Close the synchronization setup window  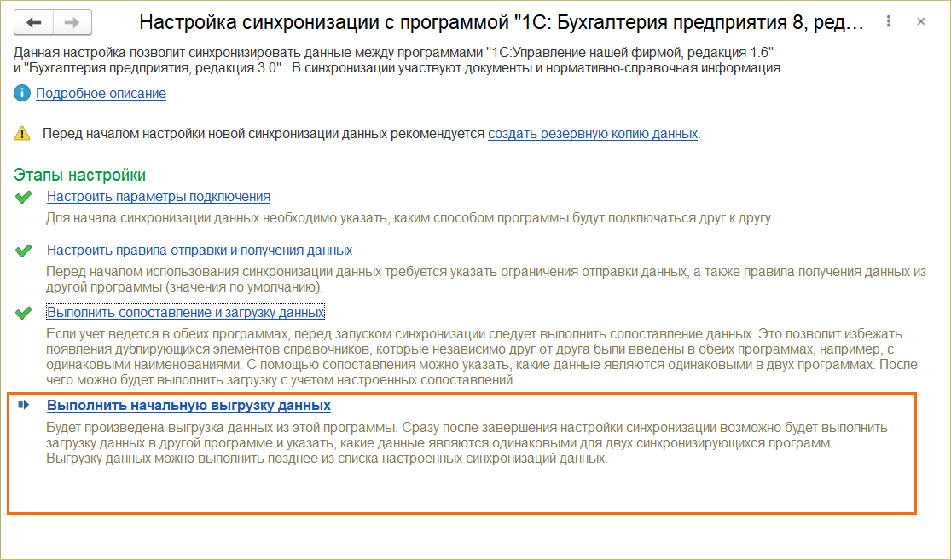pos(921,21)
